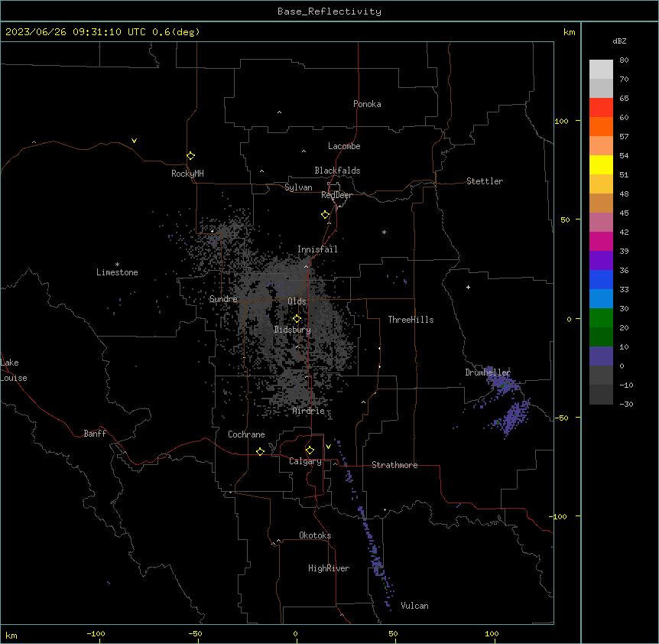Image resolution: width=659 pixels, height=644 pixels.
Task: Click the Strathmore town label
Action: click(x=394, y=465)
